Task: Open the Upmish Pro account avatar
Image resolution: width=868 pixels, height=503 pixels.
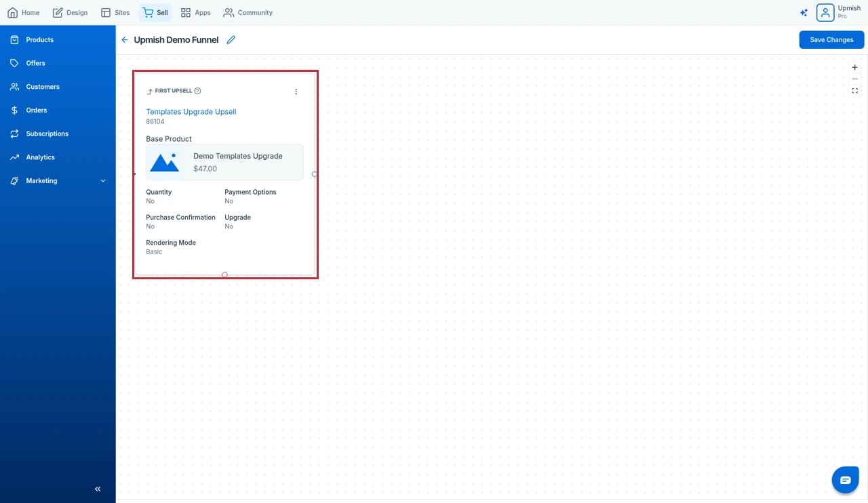Action: pos(825,12)
